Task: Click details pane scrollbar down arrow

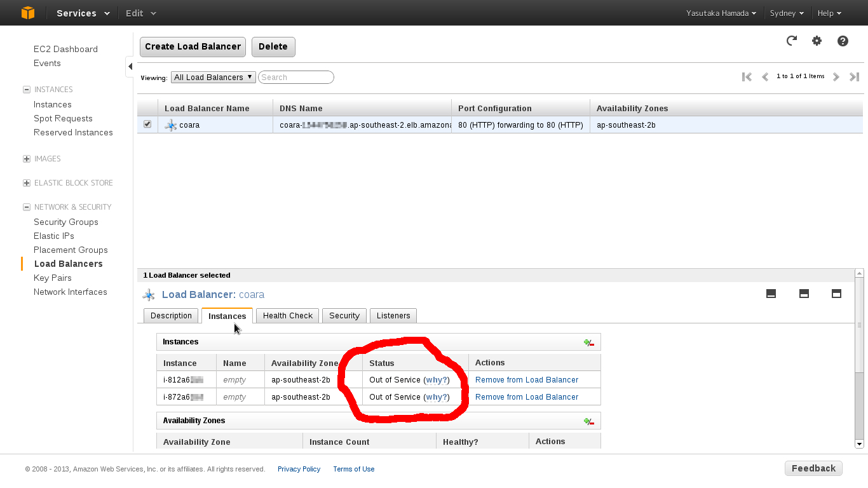Action: coord(859,444)
